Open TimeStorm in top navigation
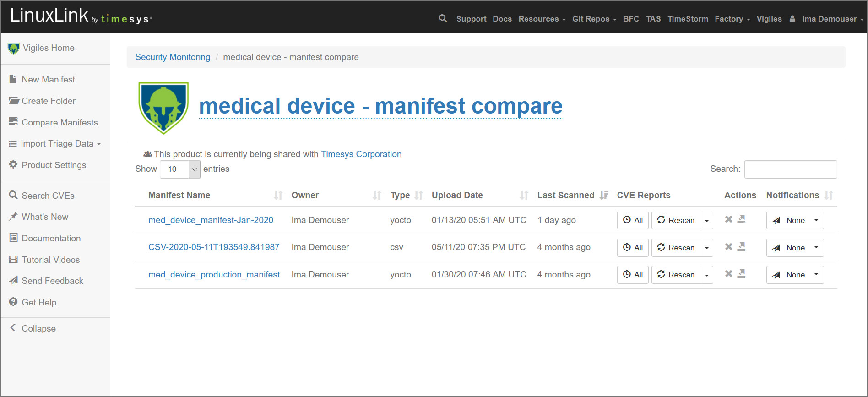Screen dimensions: 868x397 click(x=688, y=19)
